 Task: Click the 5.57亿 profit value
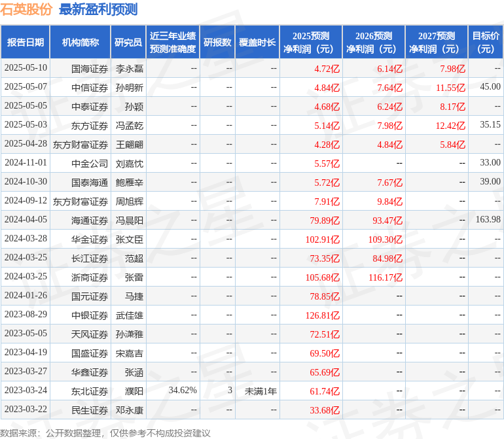click(x=327, y=164)
